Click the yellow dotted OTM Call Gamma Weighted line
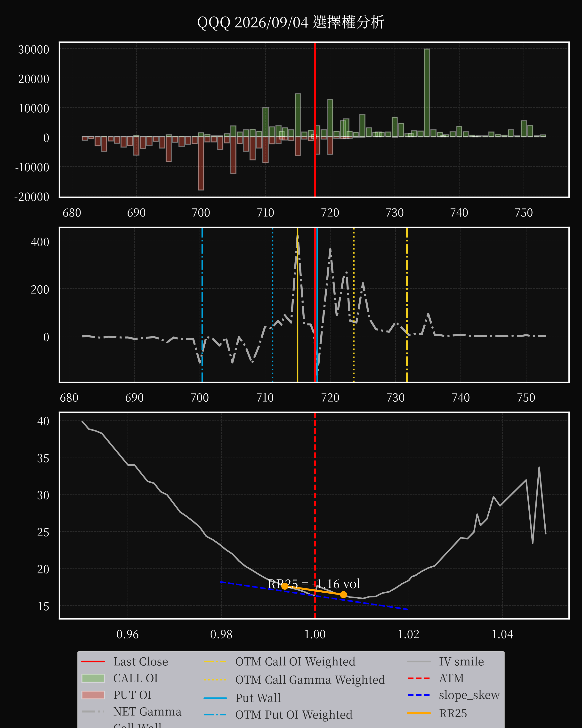 (x=354, y=305)
